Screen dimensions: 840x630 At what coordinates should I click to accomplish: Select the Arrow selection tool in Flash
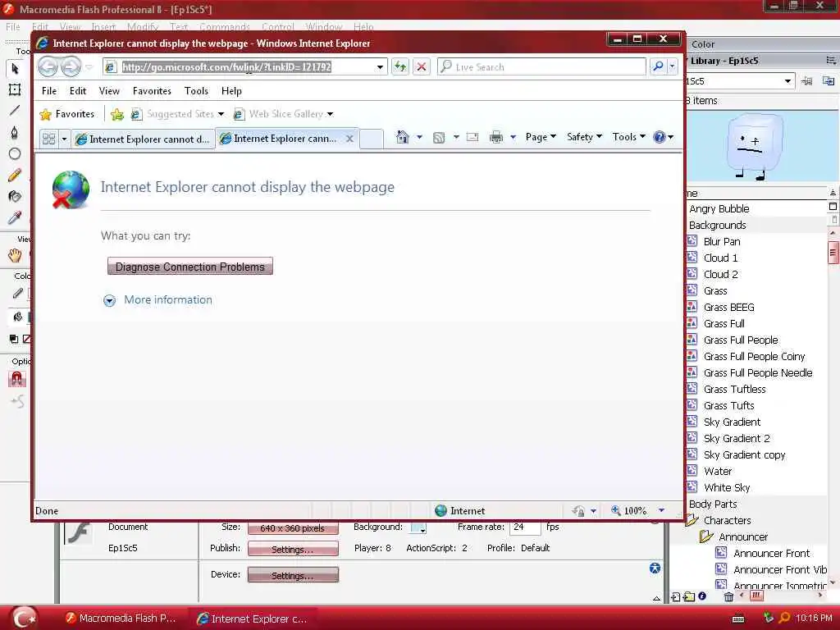(15, 69)
